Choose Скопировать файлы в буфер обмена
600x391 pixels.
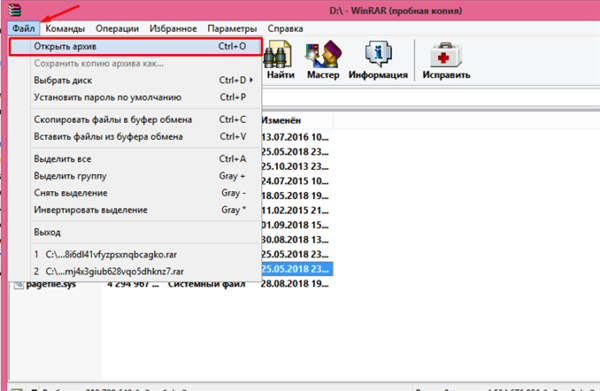pos(135,120)
